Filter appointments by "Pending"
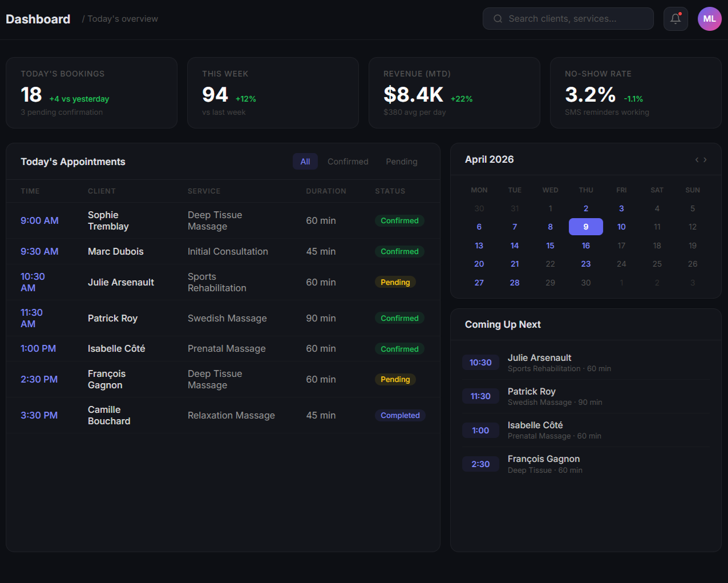Image resolution: width=728 pixels, height=583 pixels. (x=401, y=162)
